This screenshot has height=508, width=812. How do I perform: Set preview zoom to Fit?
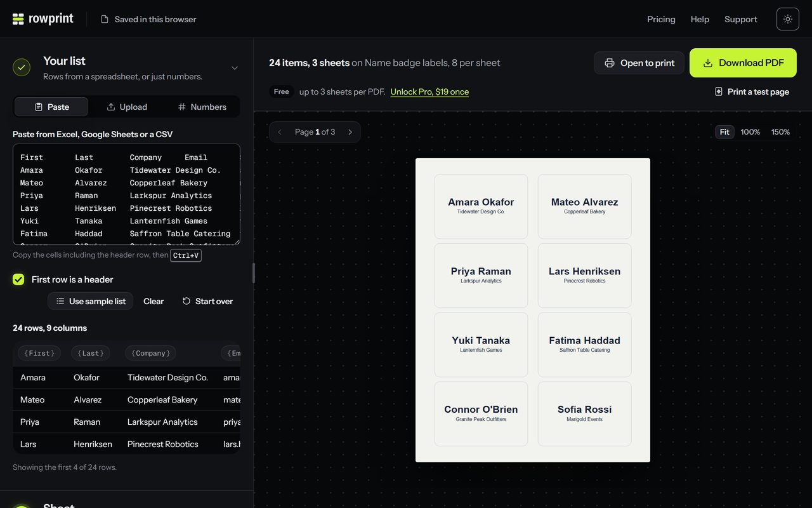724,132
